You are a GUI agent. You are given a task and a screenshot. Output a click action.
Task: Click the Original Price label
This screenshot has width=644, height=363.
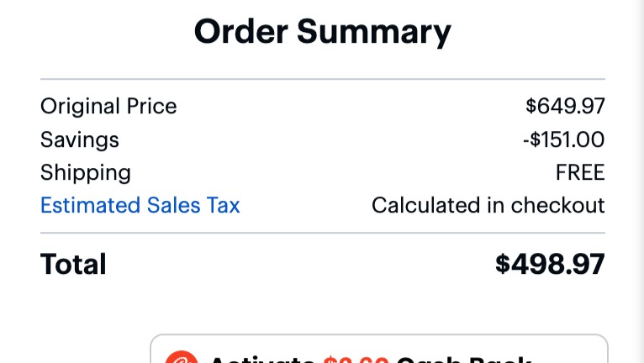[108, 107]
